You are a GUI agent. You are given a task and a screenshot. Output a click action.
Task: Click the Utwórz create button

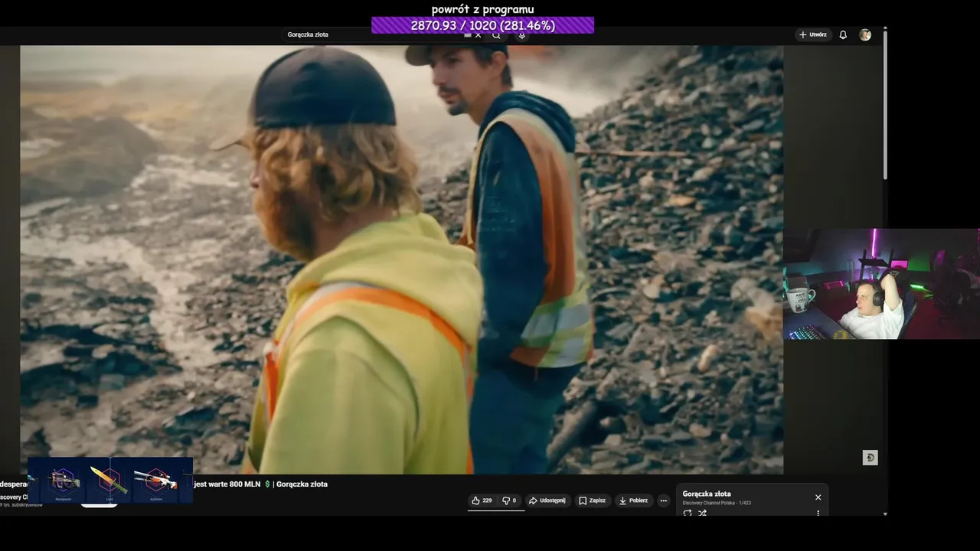point(813,34)
